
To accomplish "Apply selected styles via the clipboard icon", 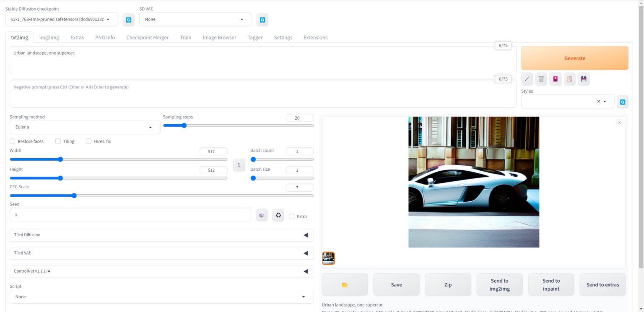I will (569, 79).
